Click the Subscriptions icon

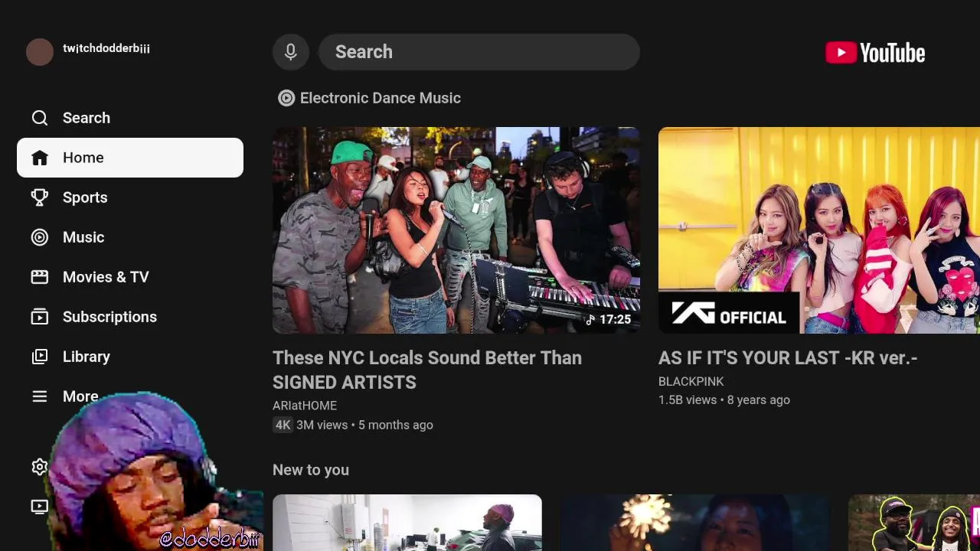point(40,317)
